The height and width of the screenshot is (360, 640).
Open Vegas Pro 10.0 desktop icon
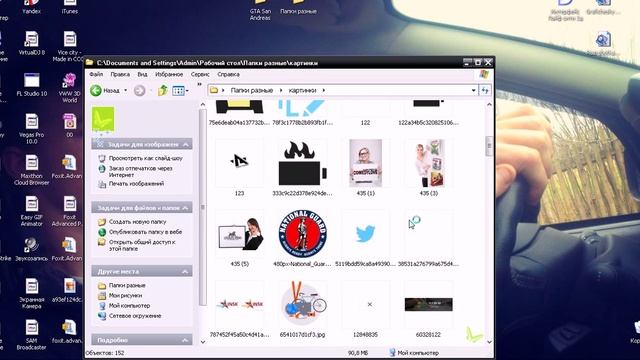tap(31, 129)
